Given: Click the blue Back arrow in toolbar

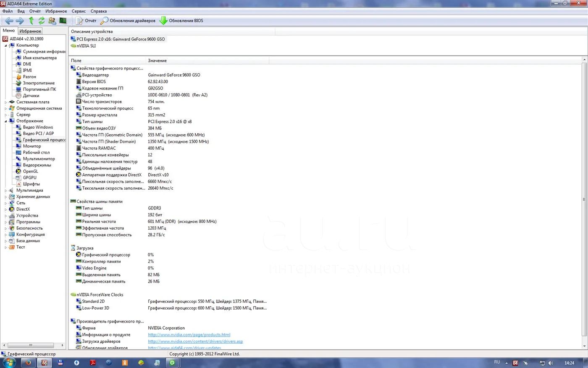Looking at the screenshot, I should (9, 21).
